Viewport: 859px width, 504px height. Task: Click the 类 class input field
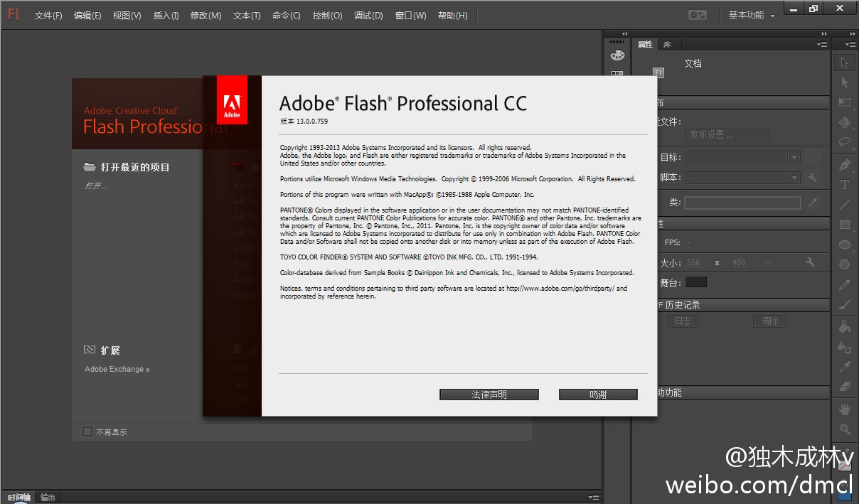click(x=742, y=203)
